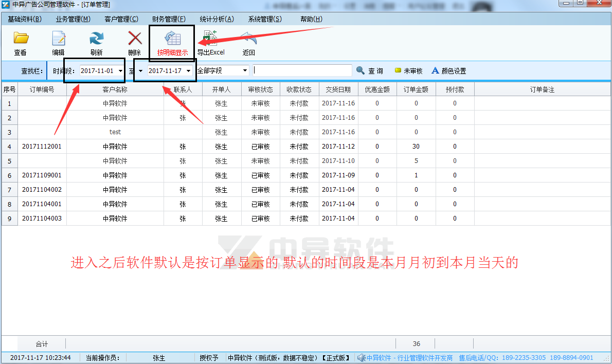The height and width of the screenshot is (364, 612).
Task: Click the app icon in the title bar
Action: (x=6, y=5)
